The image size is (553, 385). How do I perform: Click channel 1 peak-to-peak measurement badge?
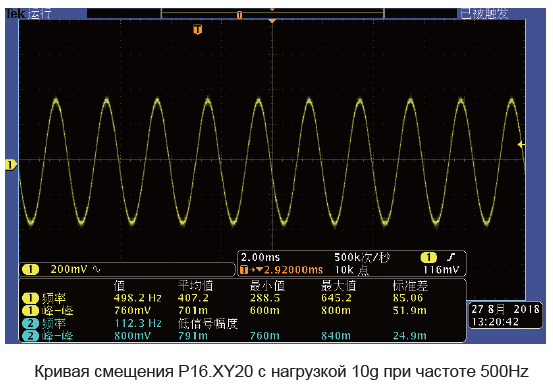point(30,311)
